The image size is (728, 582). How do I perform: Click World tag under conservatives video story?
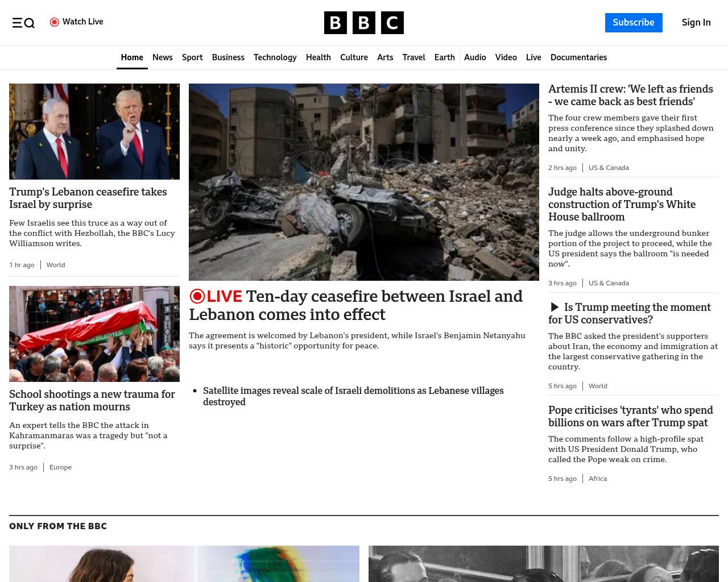click(x=598, y=386)
